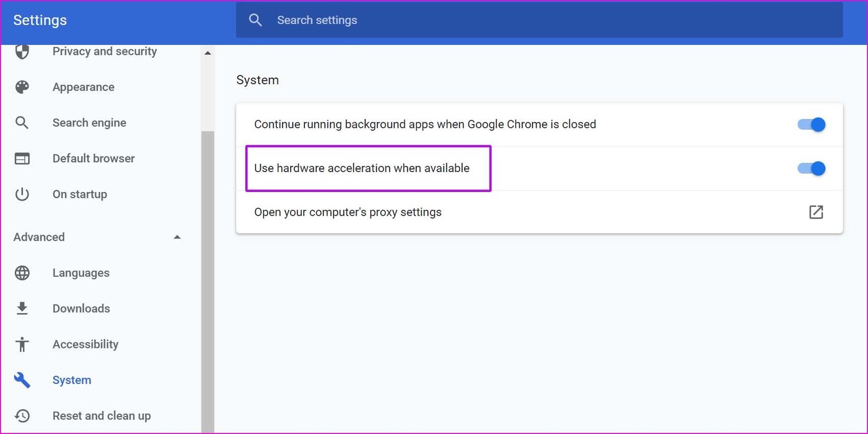Click the sidebar scrollbar thumb
Screen dimensions: 868x434
point(208,282)
